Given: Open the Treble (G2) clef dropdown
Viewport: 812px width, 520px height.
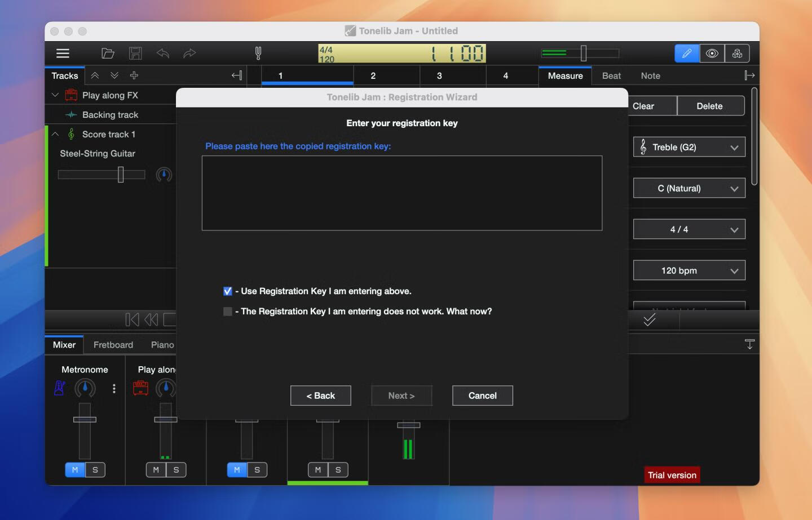Looking at the screenshot, I should 689,147.
